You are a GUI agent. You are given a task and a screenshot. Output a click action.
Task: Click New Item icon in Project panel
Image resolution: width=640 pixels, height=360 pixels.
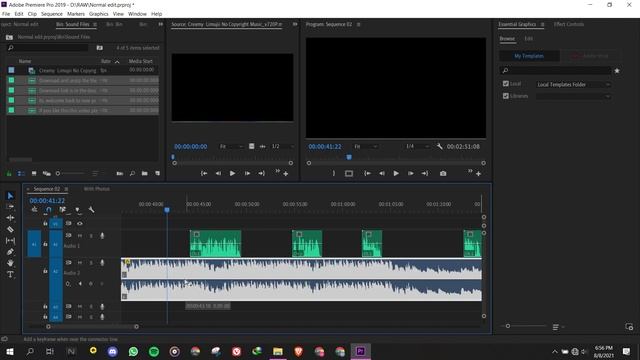pos(158,173)
